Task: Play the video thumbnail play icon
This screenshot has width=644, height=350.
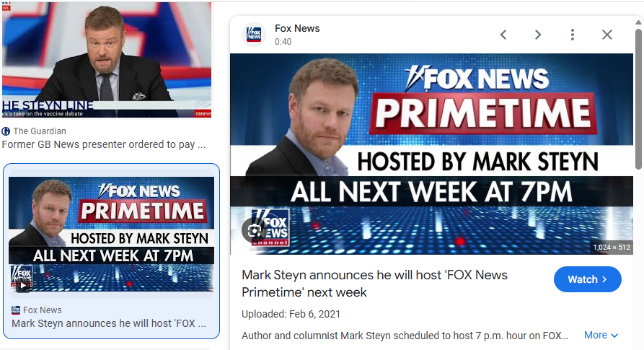Action: (23, 285)
